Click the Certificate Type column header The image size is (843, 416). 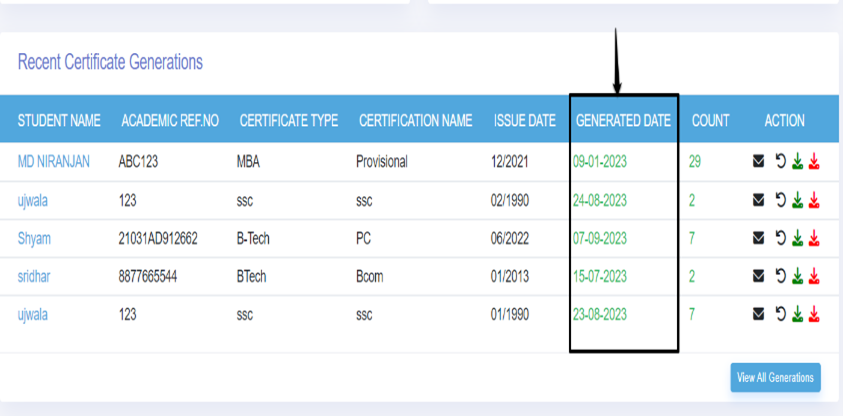point(288,121)
